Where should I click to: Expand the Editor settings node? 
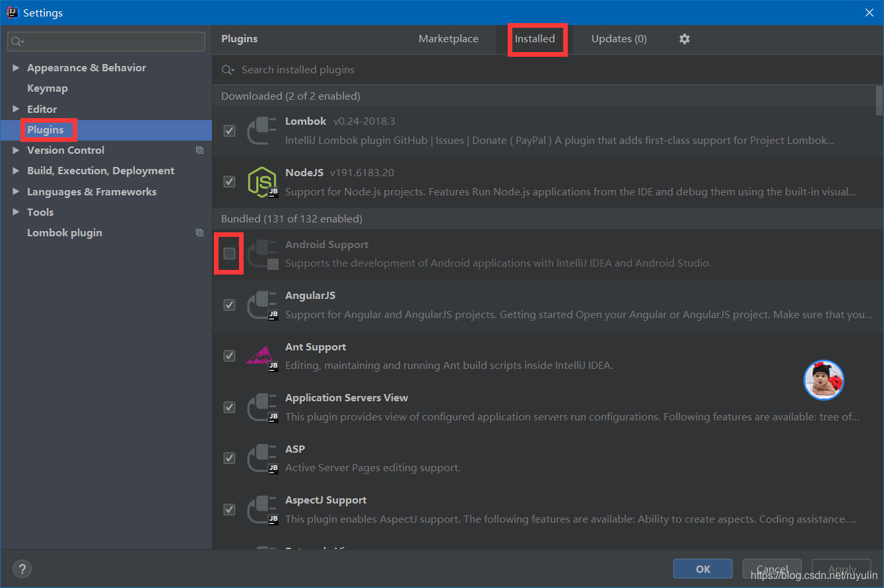point(16,110)
